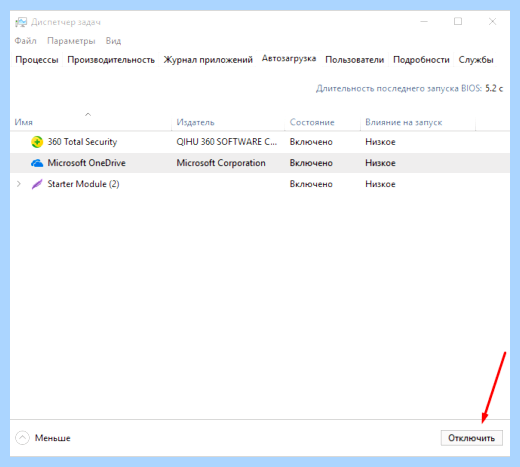Click the circled up-arrow icon beside Меньше
Viewport: 520px width, 467px height.
point(22,438)
